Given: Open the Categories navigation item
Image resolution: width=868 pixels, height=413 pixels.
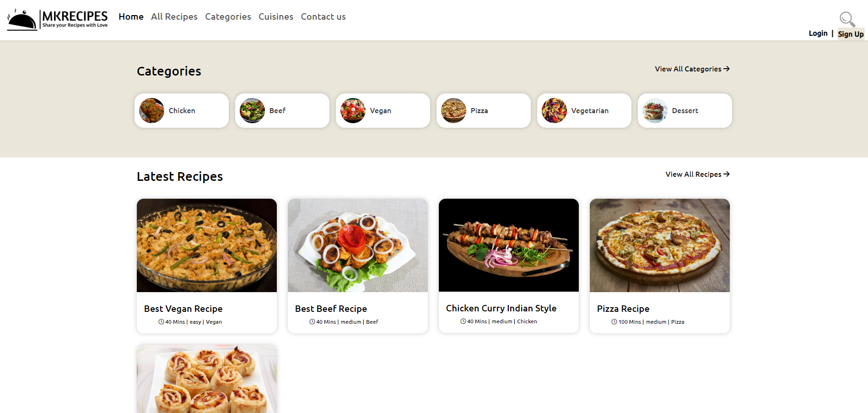Looking at the screenshot, I should (x=228, y=16).
